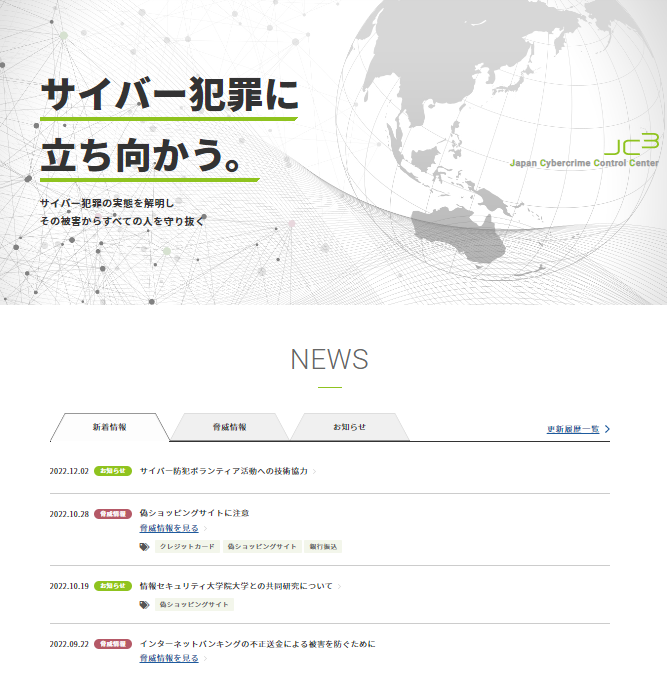
Task: Select the 銀行振込 tag
Action: (x=324, y=547)
